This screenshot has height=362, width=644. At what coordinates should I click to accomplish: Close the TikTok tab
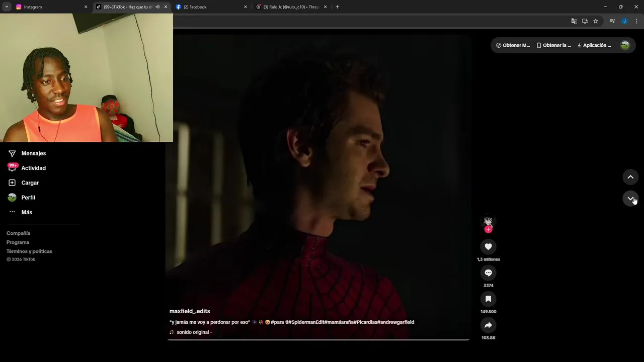pos(166,7)
